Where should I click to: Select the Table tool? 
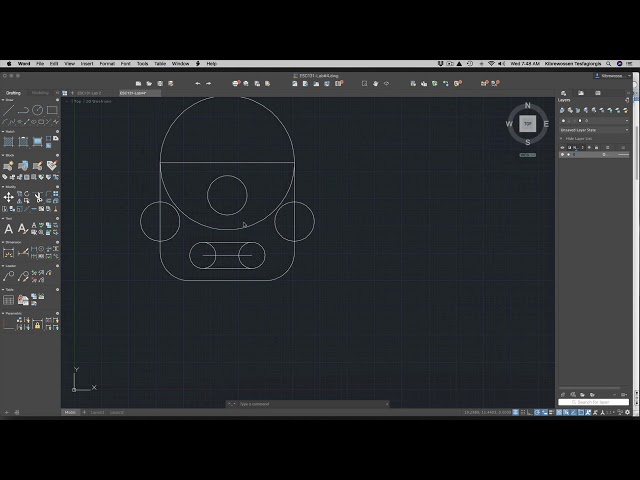[x=9, y=300]
